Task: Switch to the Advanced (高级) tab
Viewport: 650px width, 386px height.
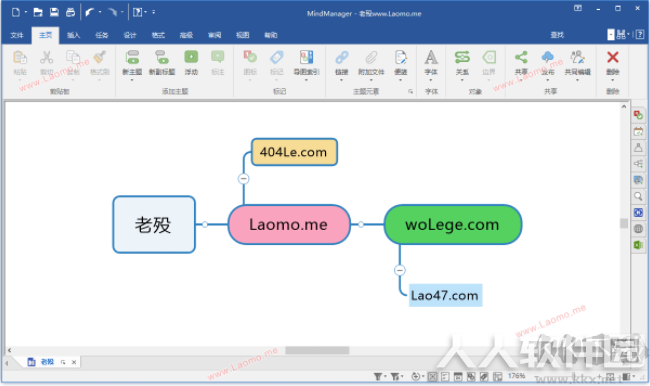Action: 186,35
